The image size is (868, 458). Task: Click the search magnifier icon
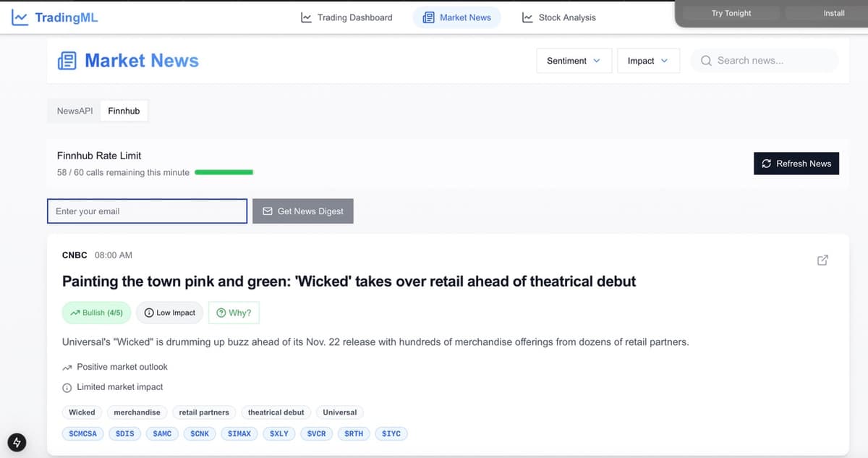tap(706, 61)
